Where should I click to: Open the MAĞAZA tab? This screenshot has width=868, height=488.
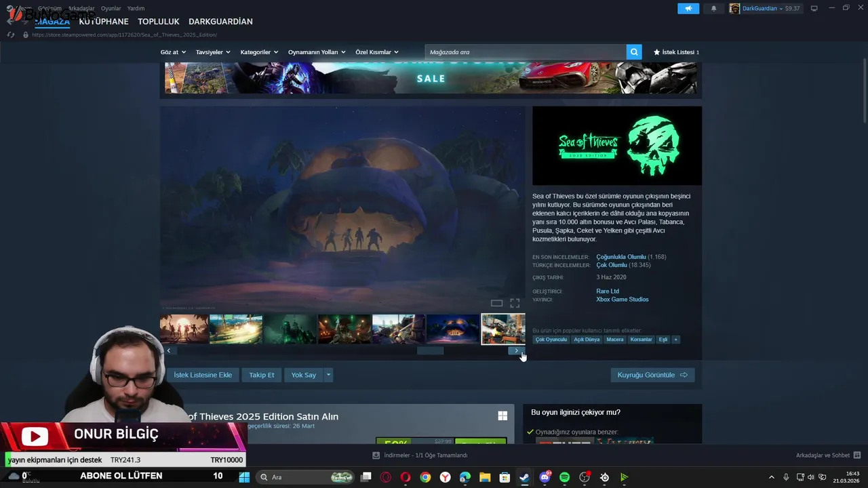52,22
